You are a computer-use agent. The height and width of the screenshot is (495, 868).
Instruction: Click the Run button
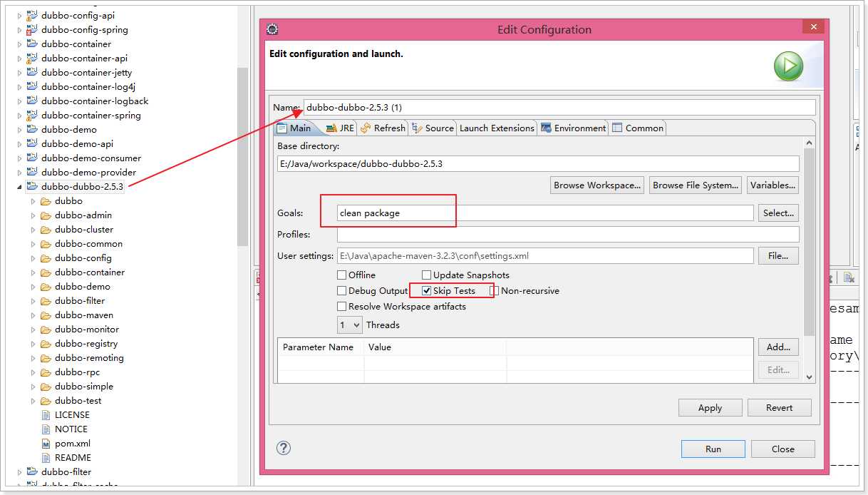[713, 449]
